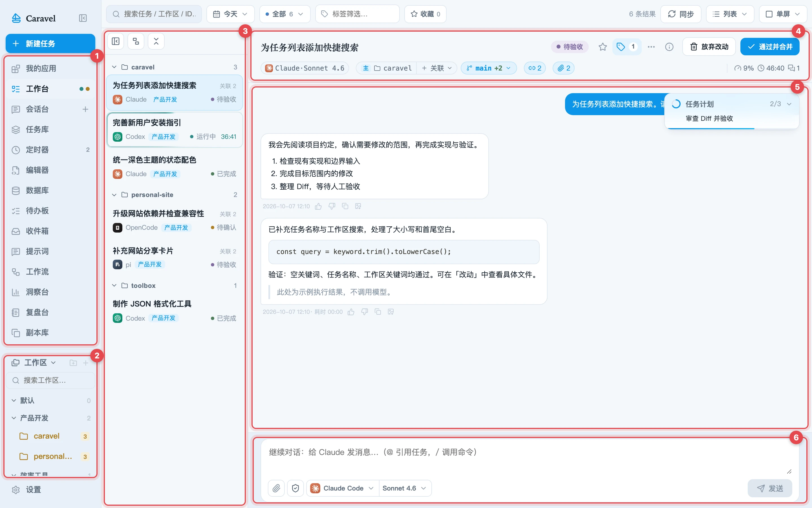Open the 关联 dropdown

(437, 68)
